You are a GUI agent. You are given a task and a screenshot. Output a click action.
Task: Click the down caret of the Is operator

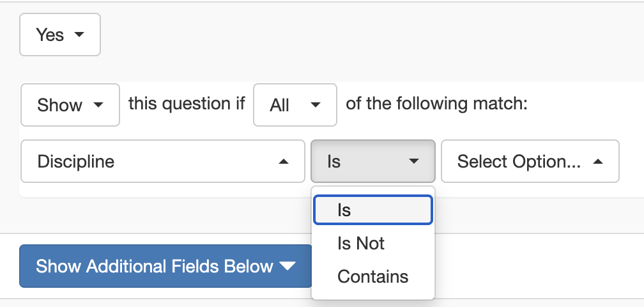pyautogui.click(x=414, y=162)
